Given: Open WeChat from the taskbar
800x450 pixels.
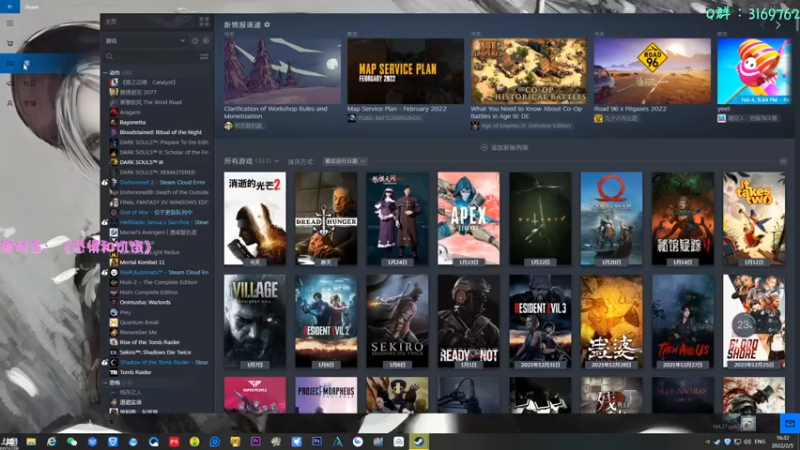Looking at the screenshot, I should pos(72,441).
